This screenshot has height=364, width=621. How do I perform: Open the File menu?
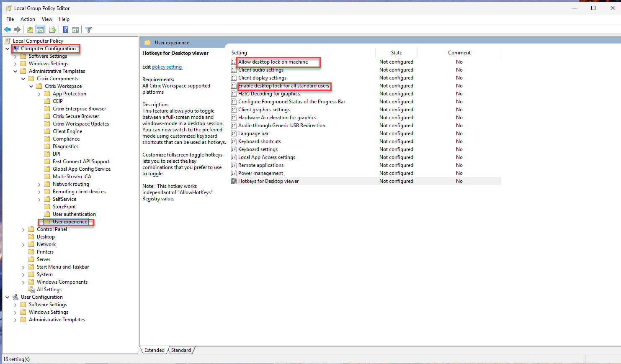(x=10, y=19)
